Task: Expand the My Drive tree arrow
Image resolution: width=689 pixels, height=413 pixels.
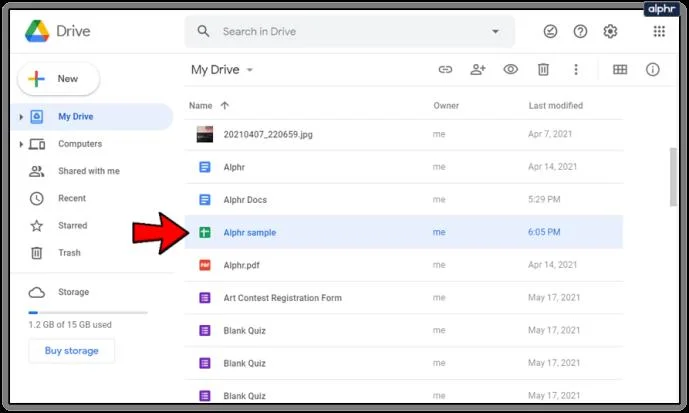Action: coord(21,116)
